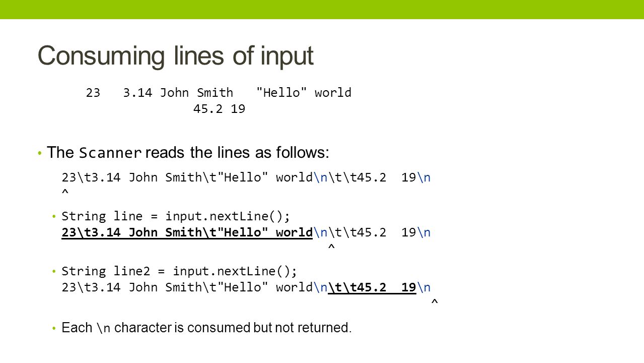This screenshot has width=644, height=363.
Task: Click the underlined \t\t45.2 19 segment
Action: [372, 287]
